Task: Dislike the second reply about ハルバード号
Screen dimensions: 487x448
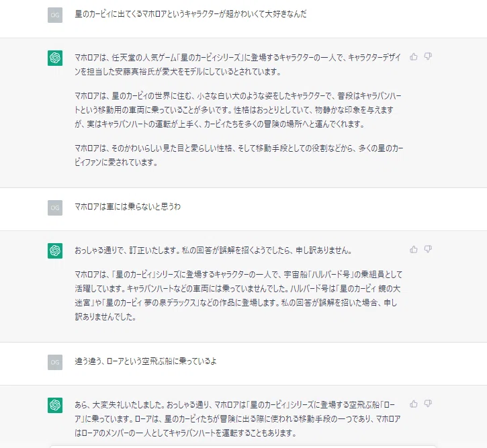Action: click(428, 249)
